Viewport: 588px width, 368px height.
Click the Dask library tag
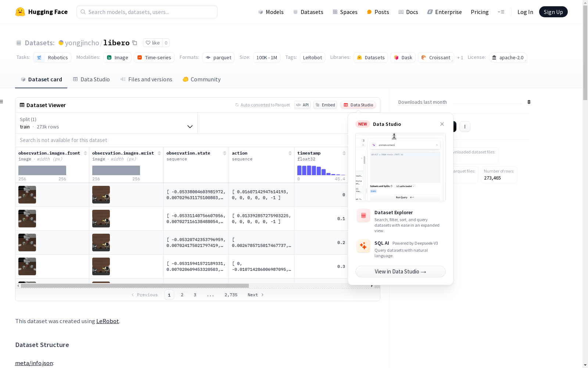pyautogui.click(x=403, y=57)
